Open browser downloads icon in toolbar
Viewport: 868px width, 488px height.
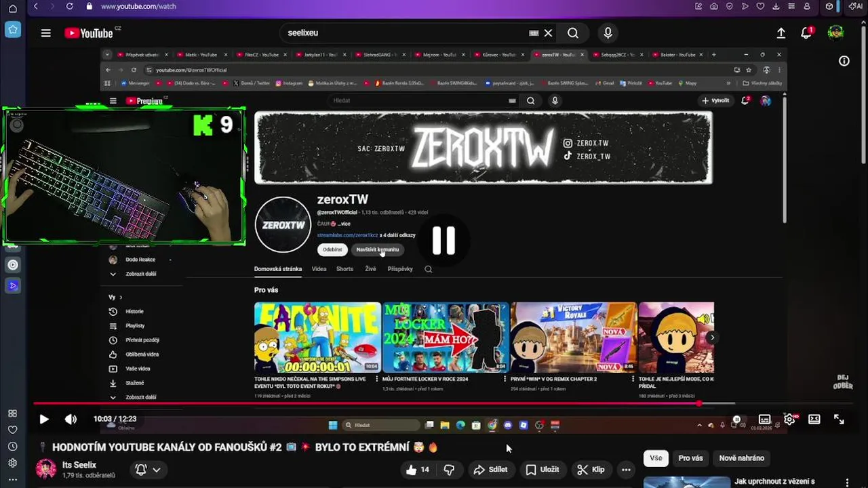[776, 6]
